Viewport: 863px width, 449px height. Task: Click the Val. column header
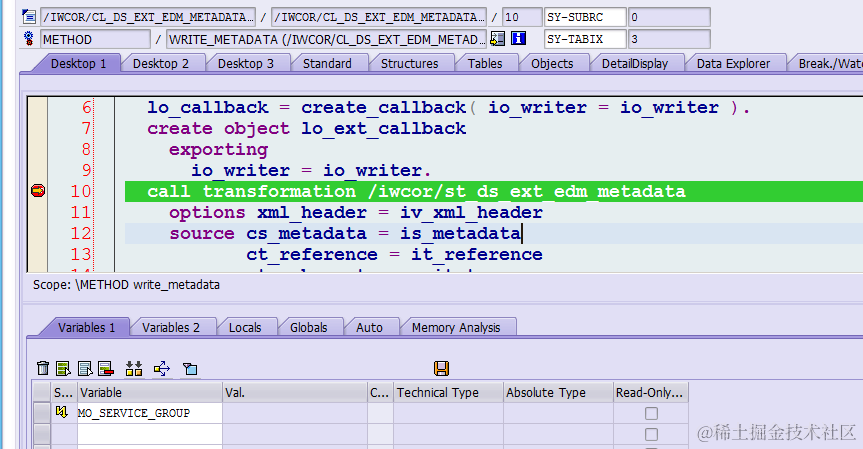click(295, 392)
